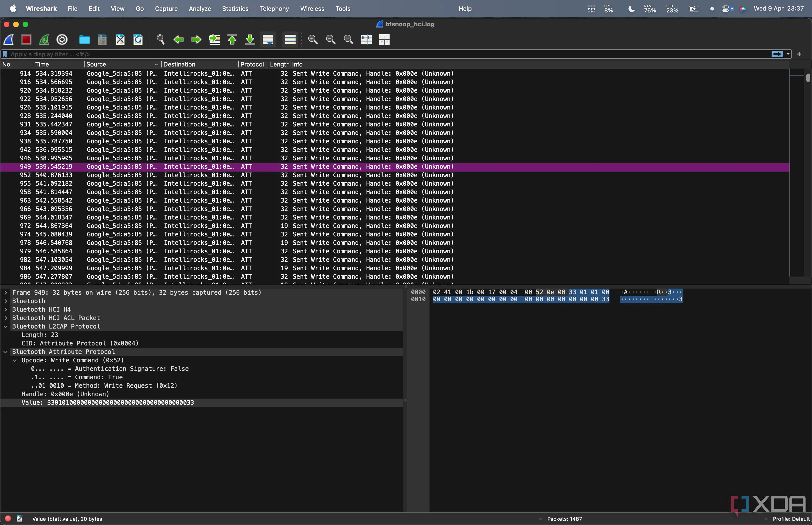This screenshot has width=812, height=525.
Task: Open the Capture menu
Action: coord(166,8)
